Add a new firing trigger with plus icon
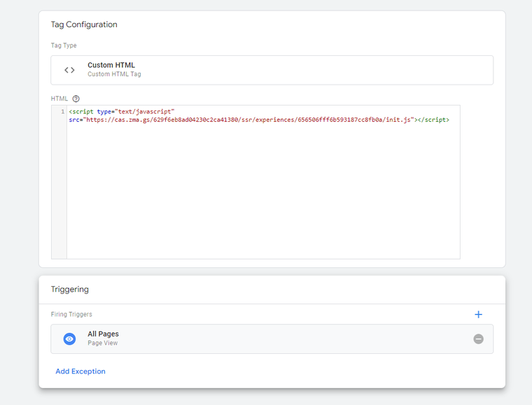This screenshot has height=405, width=532. coord(478,315)
